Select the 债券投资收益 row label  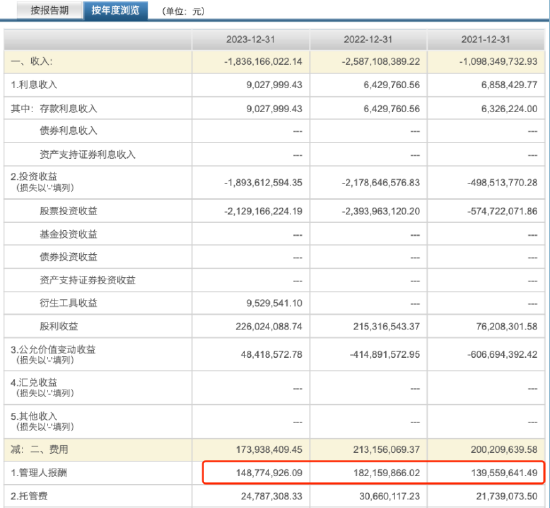(68, 257)
